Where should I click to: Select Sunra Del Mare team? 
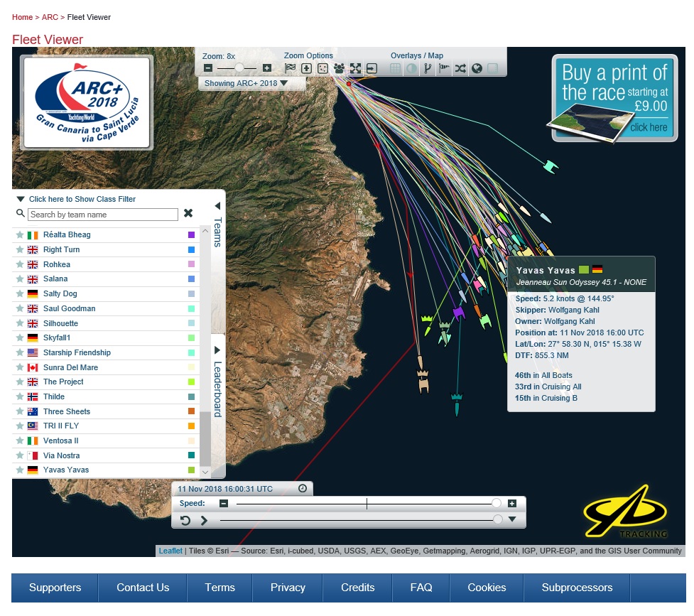tap(107, 367)
